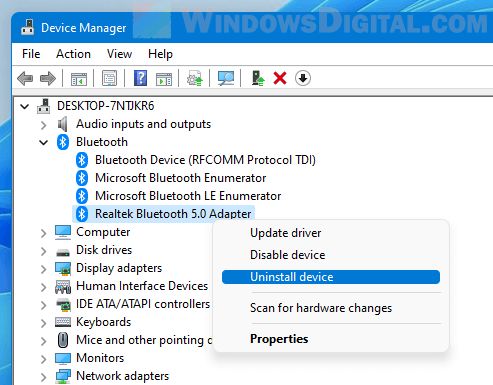The image size is (493, 385).
Task: Click the Bluetooth category icon
Action: 63,142
